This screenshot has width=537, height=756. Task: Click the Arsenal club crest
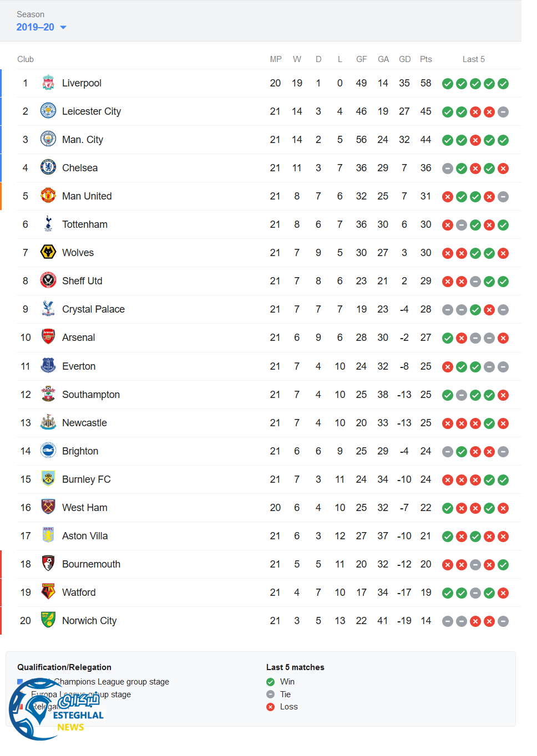click(x=48, y=337)
